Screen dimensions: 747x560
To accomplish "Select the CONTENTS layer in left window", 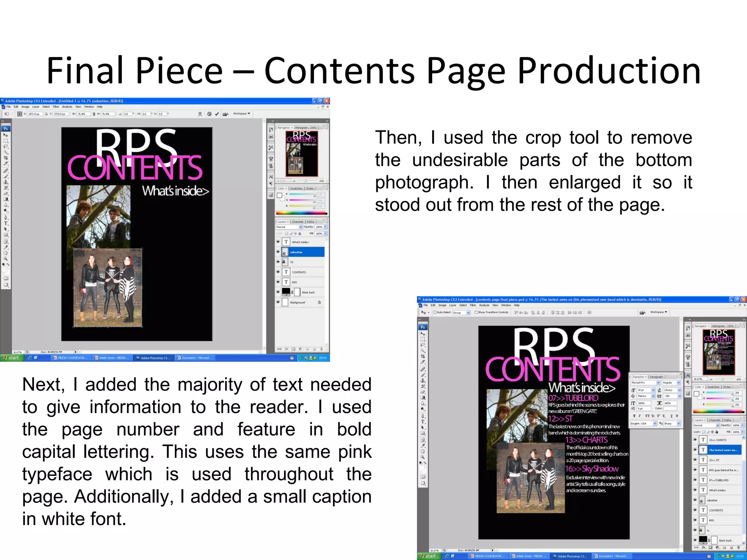I will click(300, 272).
